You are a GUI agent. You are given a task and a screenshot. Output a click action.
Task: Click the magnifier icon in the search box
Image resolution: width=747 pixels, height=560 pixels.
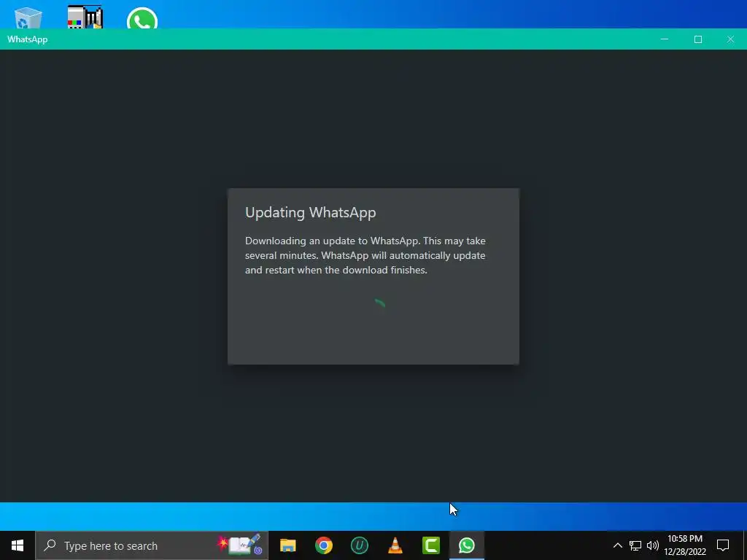point(50,545)
